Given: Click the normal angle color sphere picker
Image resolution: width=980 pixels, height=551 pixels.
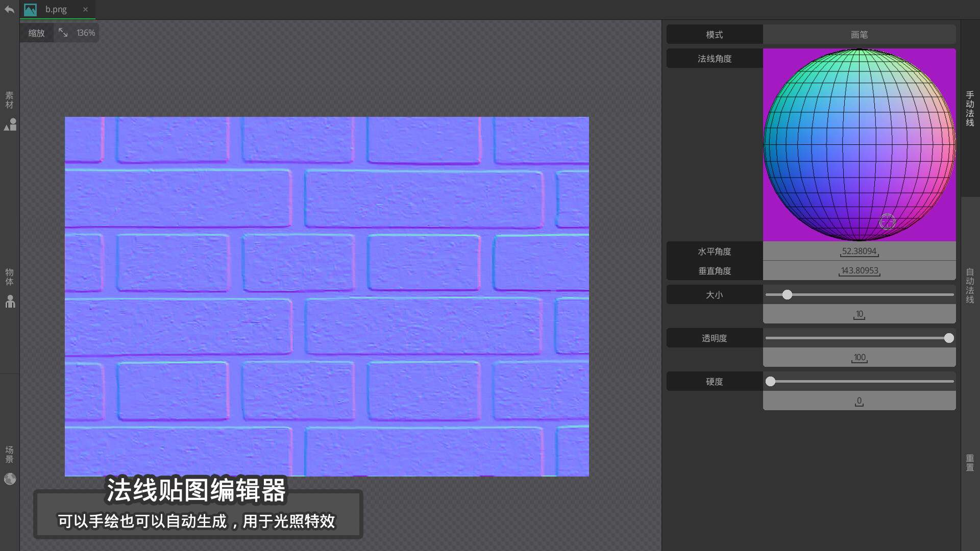Looking at the screenshot, I should (859, 145).
